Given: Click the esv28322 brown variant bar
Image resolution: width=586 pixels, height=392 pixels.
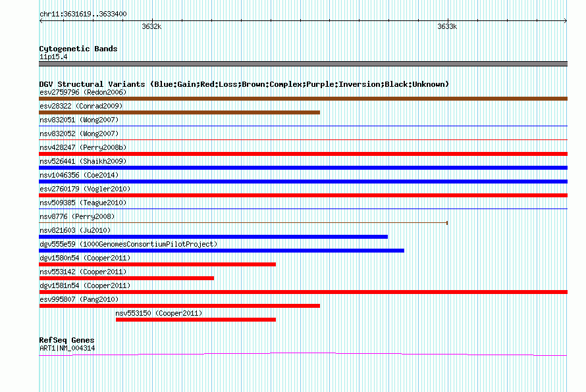Looking at the screenshot, I should [179, 112].
